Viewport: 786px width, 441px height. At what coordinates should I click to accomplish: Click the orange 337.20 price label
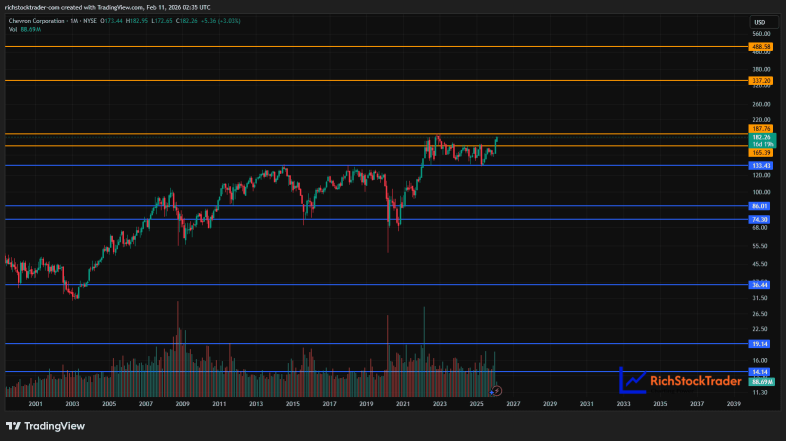pos(760,81)
